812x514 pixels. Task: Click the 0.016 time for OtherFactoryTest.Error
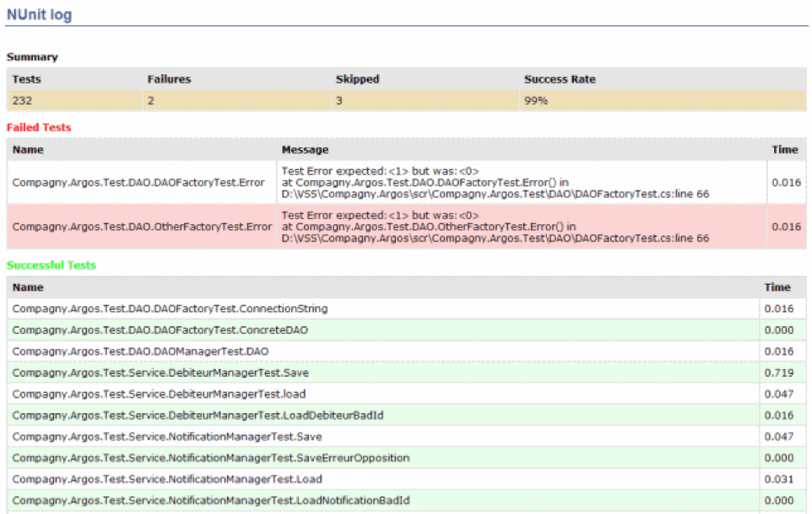point(786,227)
